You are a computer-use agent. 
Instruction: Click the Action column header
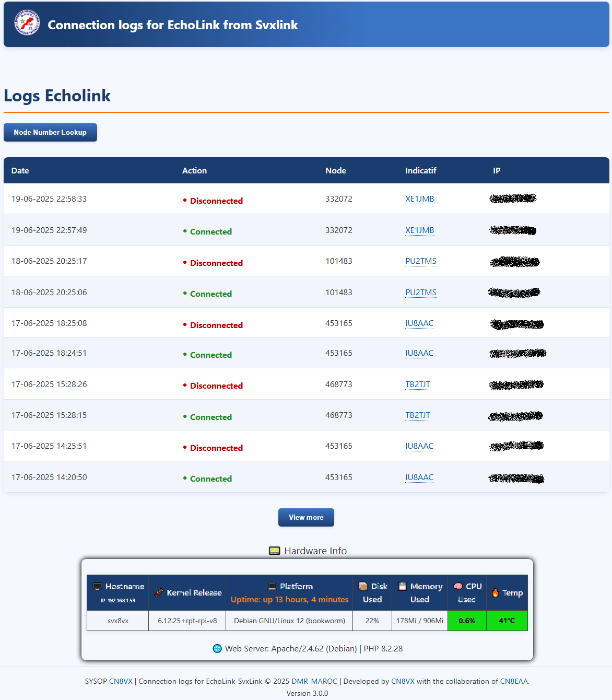(x=194, y=171)
